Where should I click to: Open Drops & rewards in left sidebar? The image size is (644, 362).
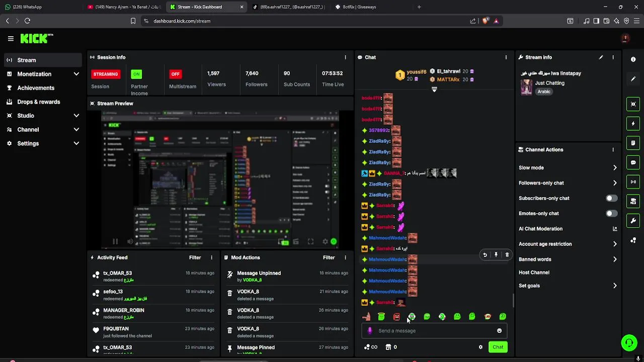tap(43, 102)
